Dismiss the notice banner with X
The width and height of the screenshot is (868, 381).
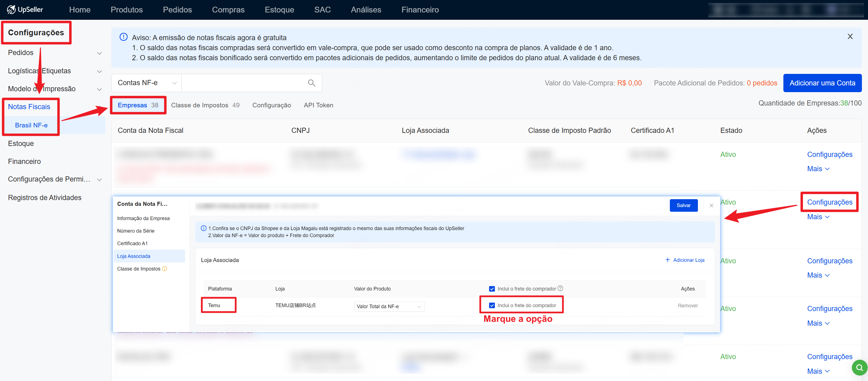850,36
